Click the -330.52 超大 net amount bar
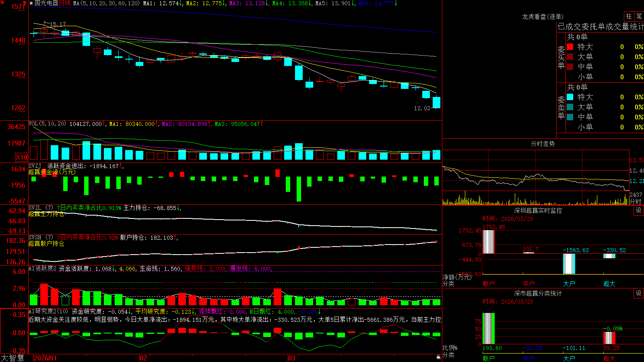This screenshot has height=362, width=644. point(609,256)
